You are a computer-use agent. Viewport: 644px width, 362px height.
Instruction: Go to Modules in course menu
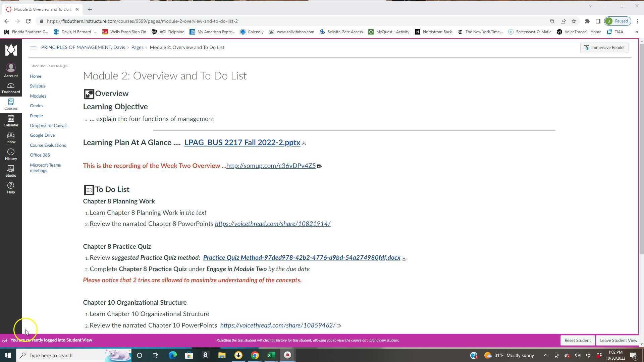38,96
